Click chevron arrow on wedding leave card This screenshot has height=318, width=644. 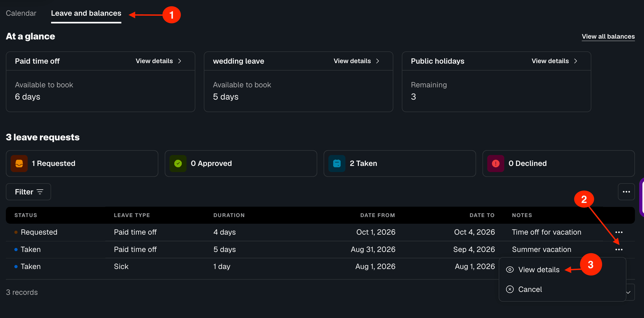point(378,61)
